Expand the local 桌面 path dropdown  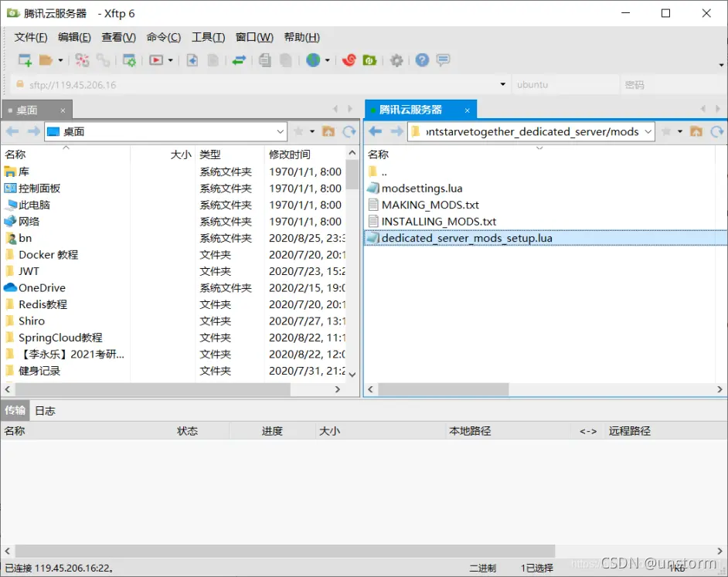coord(280,131)
